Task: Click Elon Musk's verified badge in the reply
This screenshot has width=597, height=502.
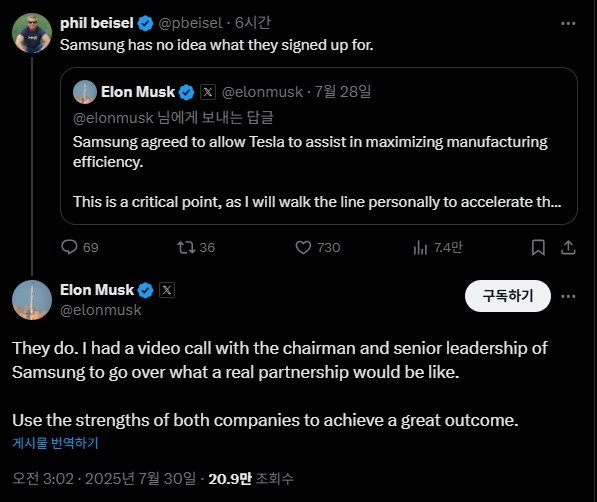Action: 145,290
